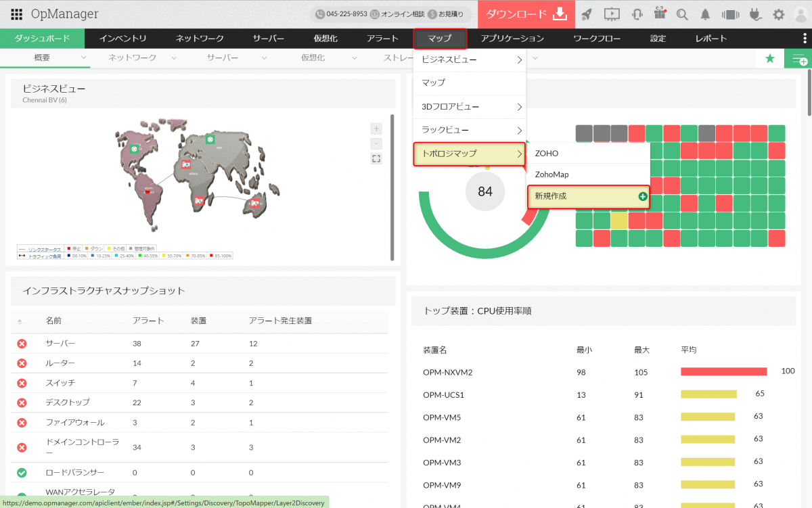The image size is (812, 508).
Task: Select 新規作成 in topology submenu
Action: tap(587, 196)
